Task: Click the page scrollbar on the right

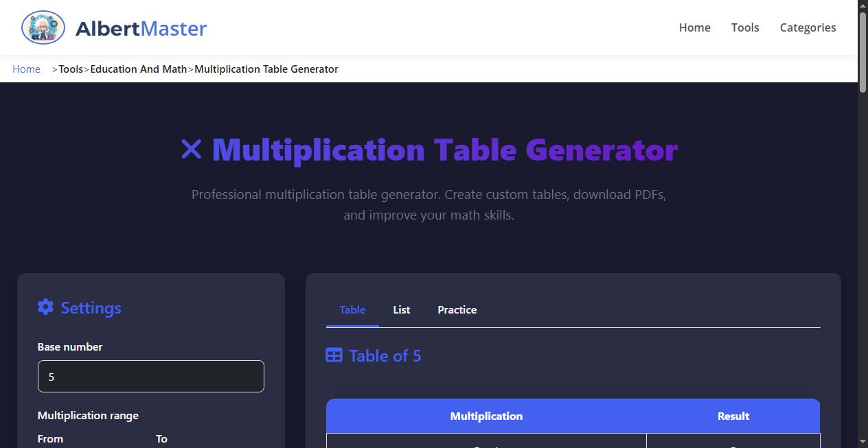Action: pyautogui.click(x=863, y=47)
